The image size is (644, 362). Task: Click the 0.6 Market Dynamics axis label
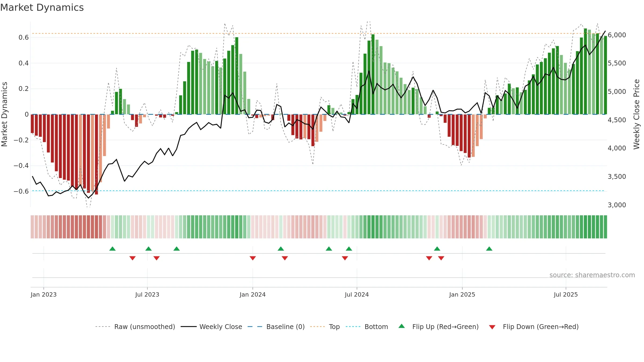(x=24, y=37)
